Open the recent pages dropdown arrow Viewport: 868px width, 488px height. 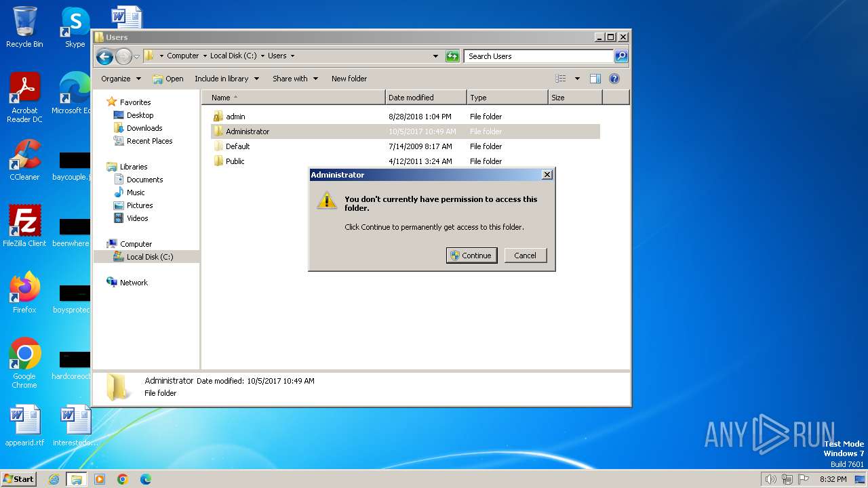point(136,56)
